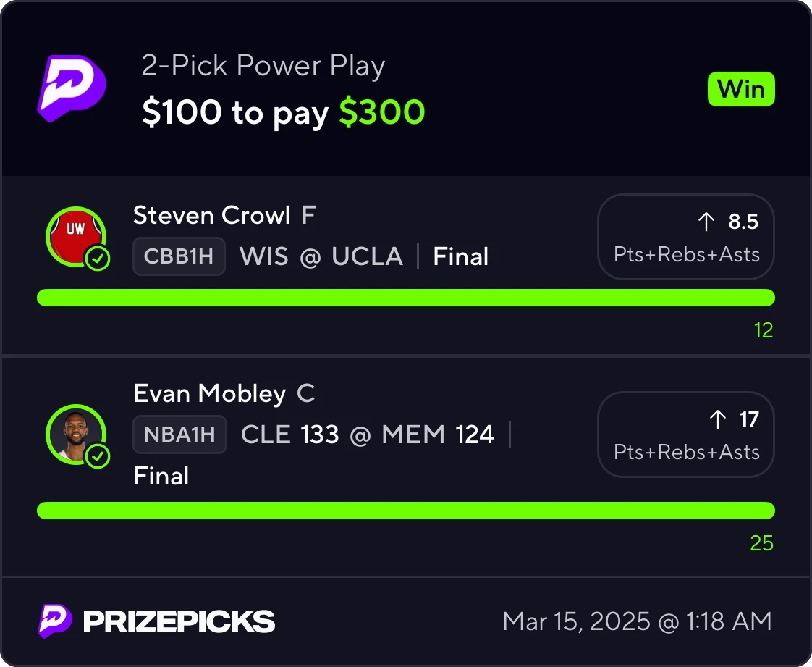
Task: Click the Steven Crowl player name
Action: (x=211, y=215)
